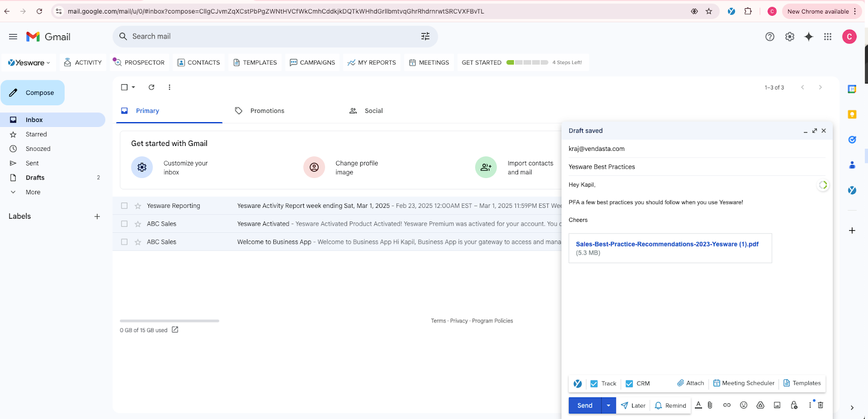The width and height of the screenshot is (868, 419).
Task: Open Yesware side panel icon
Action: click(852, 190)
